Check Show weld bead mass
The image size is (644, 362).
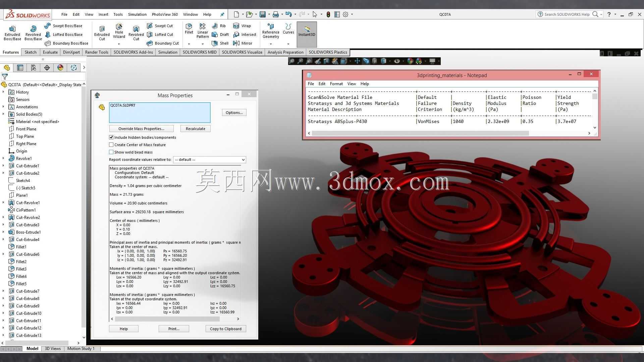click(111, 152)
